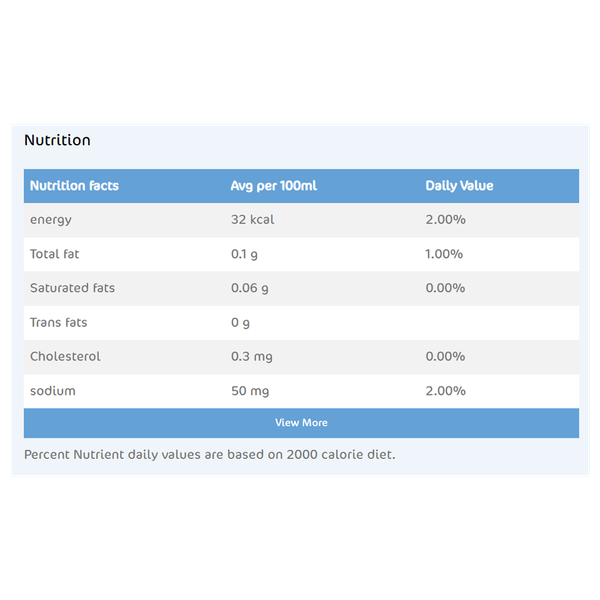Select the 0.3 mg cholesterol value

tap(251, 357)
